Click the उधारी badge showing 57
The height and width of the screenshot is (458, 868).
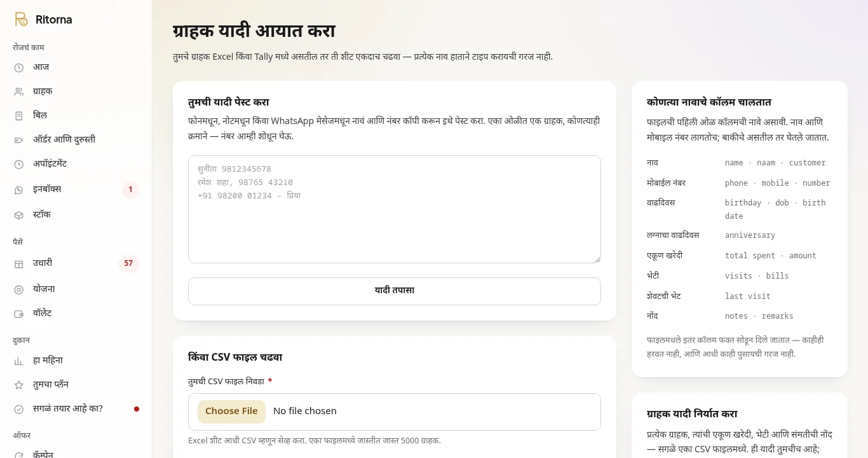point(128,263)
